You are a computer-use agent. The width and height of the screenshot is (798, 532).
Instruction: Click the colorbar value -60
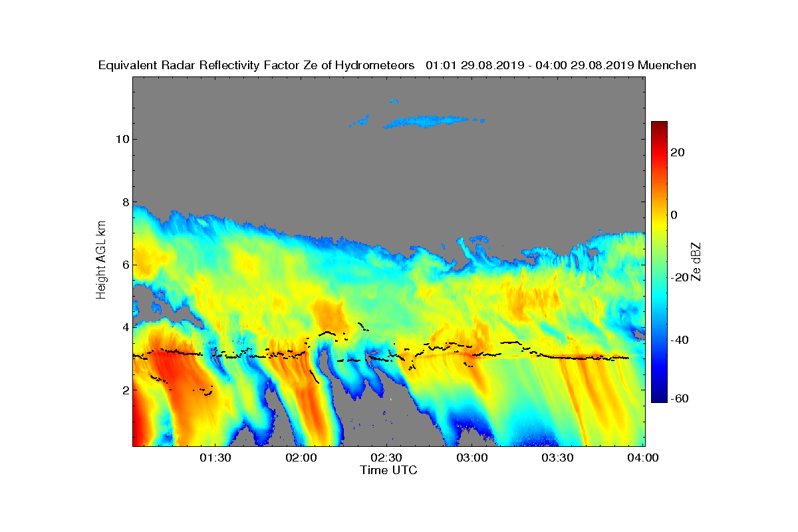[x=680, y=398]
